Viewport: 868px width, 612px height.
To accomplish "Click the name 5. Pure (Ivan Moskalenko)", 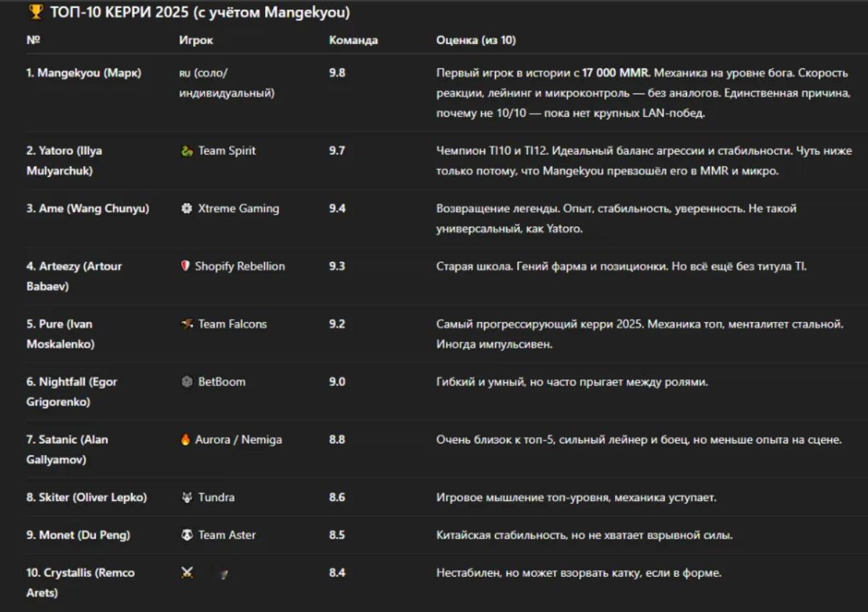I will (x=61, y=334).
